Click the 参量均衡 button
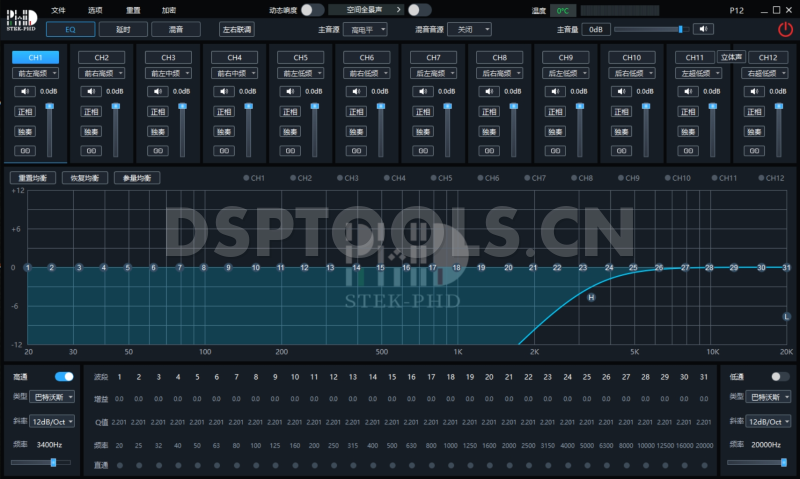This screenshot has height=479, width=800. [x=137, y=178]
